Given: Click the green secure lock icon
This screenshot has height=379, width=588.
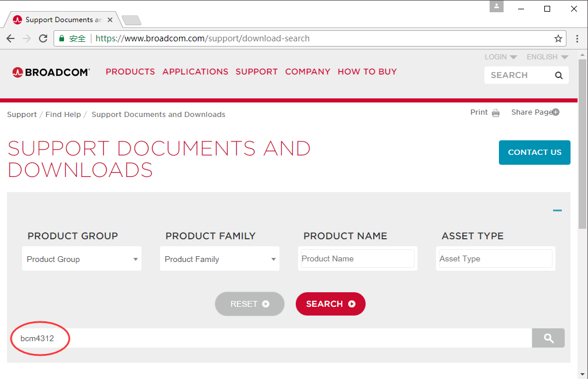Looking at the screenshot, I should coord(62,38).
